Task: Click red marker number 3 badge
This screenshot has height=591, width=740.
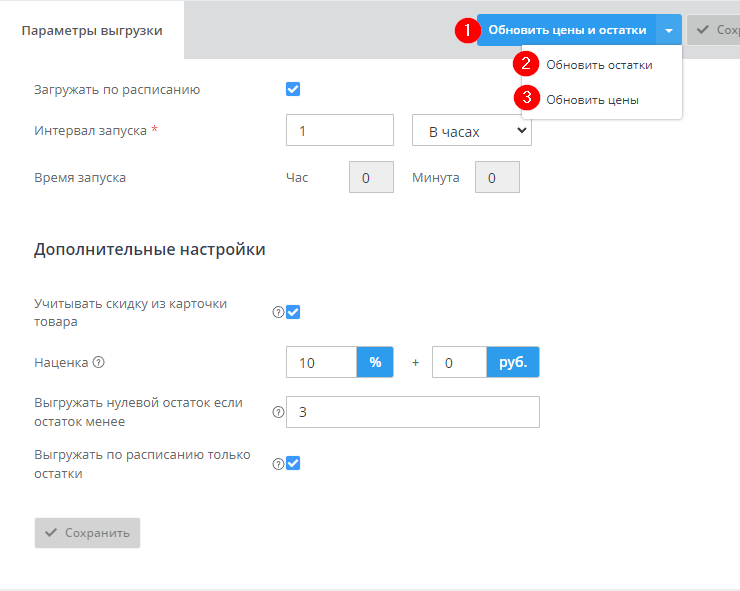Action: [526, 99]
